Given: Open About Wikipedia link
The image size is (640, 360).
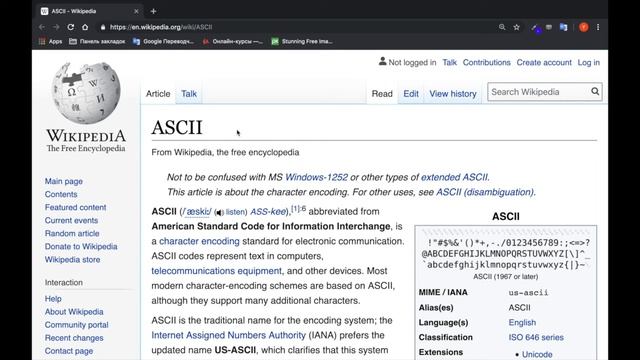Looking at the screenshot, I should coord(74,312).
